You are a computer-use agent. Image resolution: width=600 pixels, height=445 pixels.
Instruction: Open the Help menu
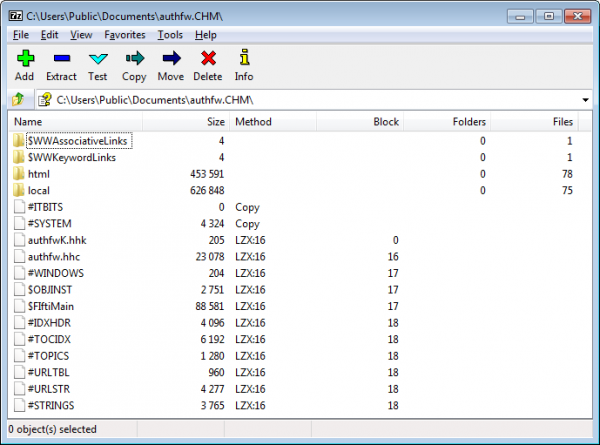point(205,35)
